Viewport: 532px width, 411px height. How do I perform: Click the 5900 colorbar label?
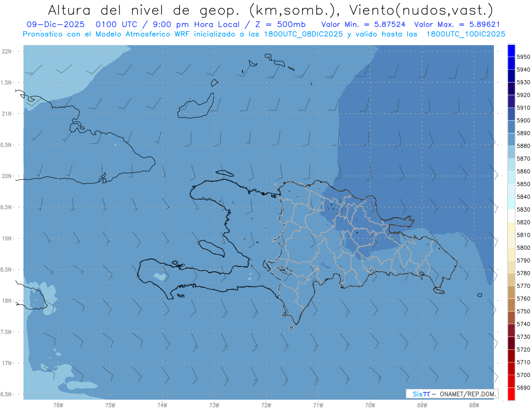[524, 120]
